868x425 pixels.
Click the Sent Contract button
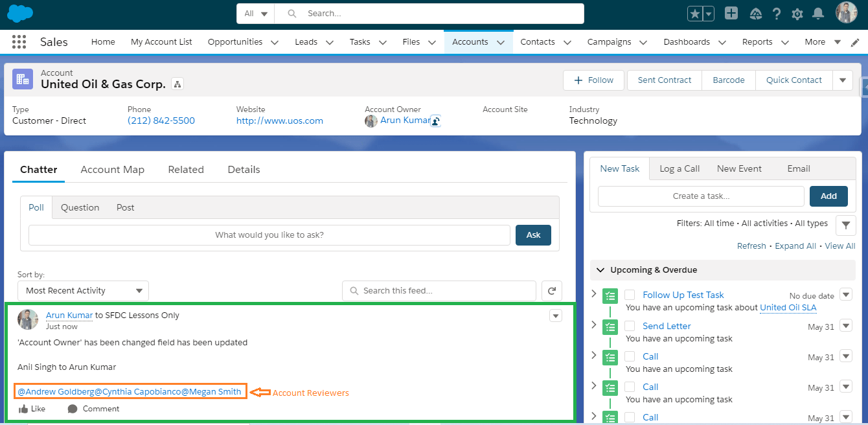click(x=665, y=80)
